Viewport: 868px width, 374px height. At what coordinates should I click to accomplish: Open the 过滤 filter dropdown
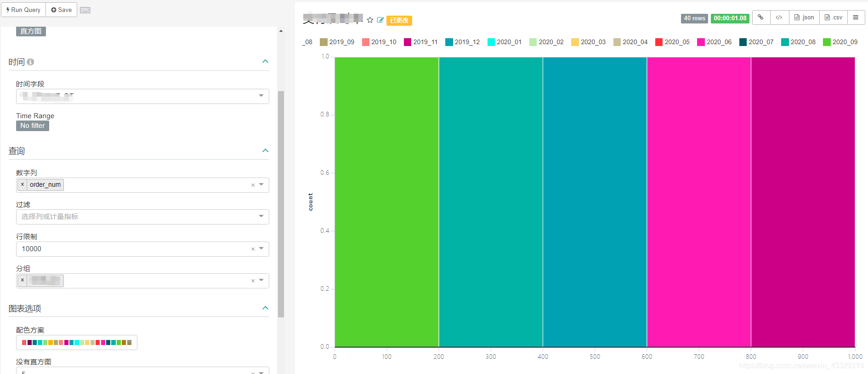142,217
